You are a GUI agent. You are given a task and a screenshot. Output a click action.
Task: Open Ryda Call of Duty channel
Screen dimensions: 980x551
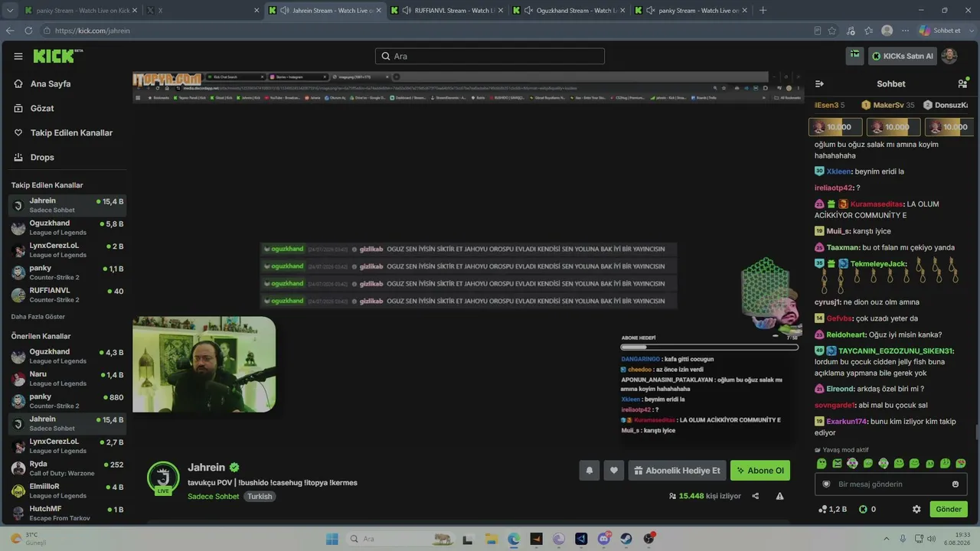[x=67, y=468]
